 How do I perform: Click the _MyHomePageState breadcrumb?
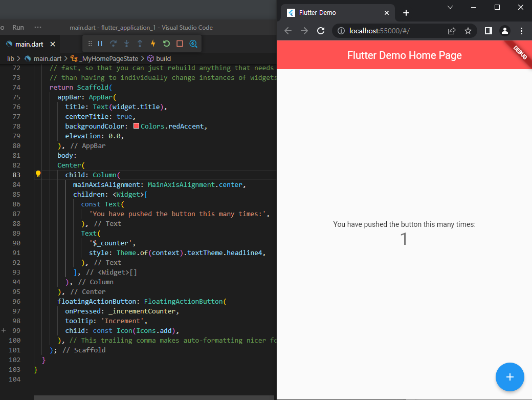110,58
